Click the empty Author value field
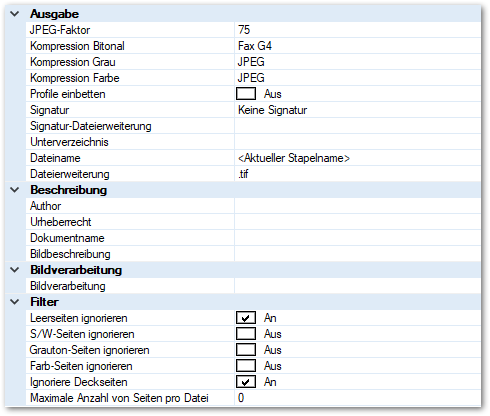The width and height of the screenshot is (490, 416). coord(358,206)
